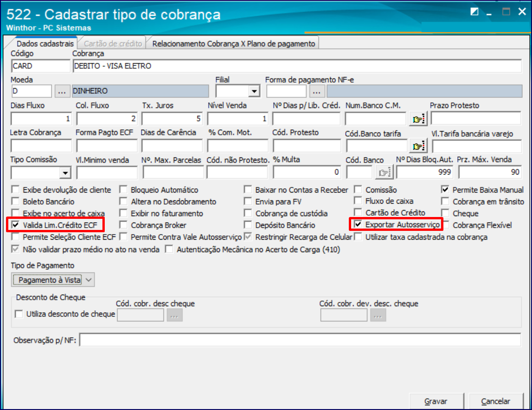Save with the Gravar button

pyautogui.click(x=436, y=401)
